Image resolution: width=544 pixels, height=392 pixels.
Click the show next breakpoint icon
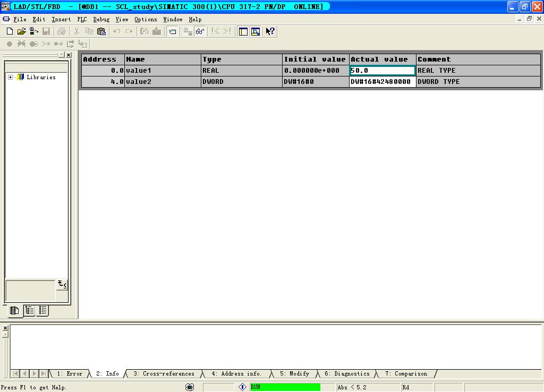coord(46,44)
